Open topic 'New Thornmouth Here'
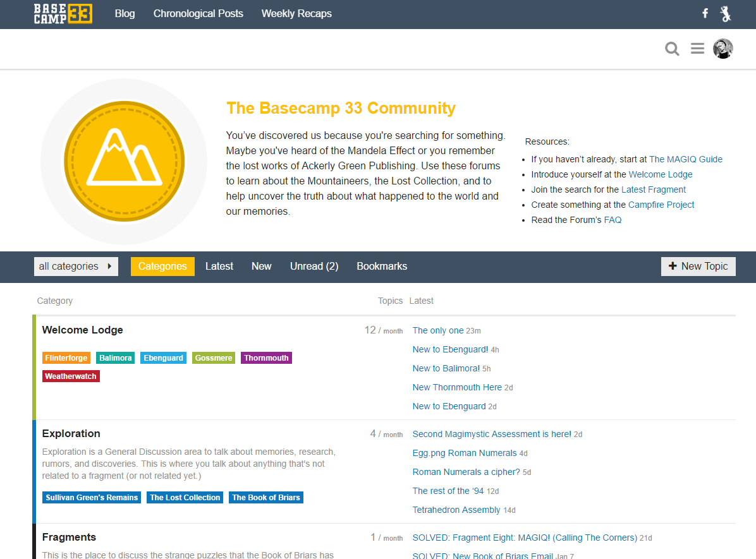The image size is (756, 559). point(457,387)
